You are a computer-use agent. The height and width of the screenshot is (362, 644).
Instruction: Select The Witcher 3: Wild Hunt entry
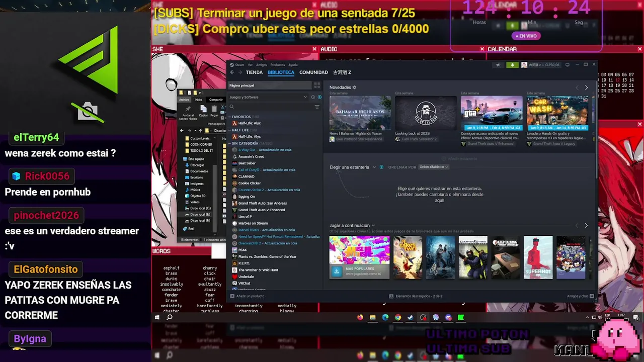pos(255,270)
